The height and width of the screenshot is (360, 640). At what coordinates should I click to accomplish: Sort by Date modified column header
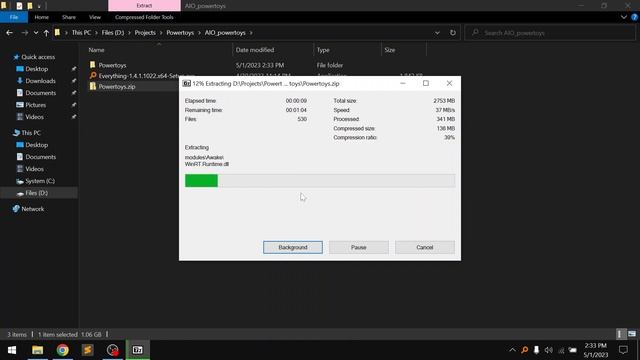click(x=255, y=50)
